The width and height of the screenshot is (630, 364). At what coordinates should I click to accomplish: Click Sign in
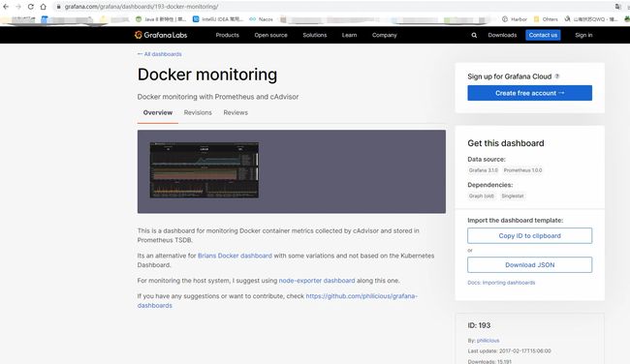(x=583, y=35)
